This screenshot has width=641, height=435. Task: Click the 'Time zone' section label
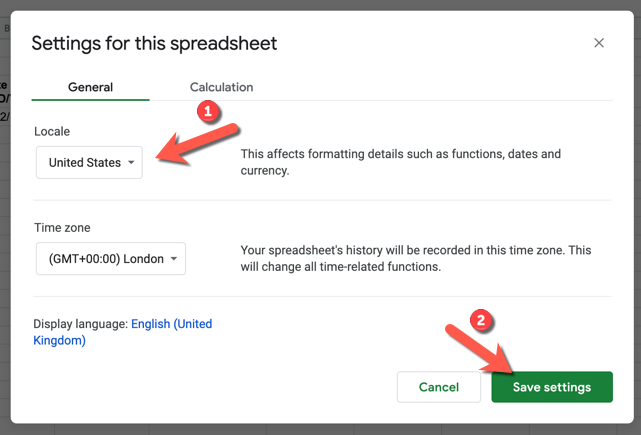pos(62,228)
